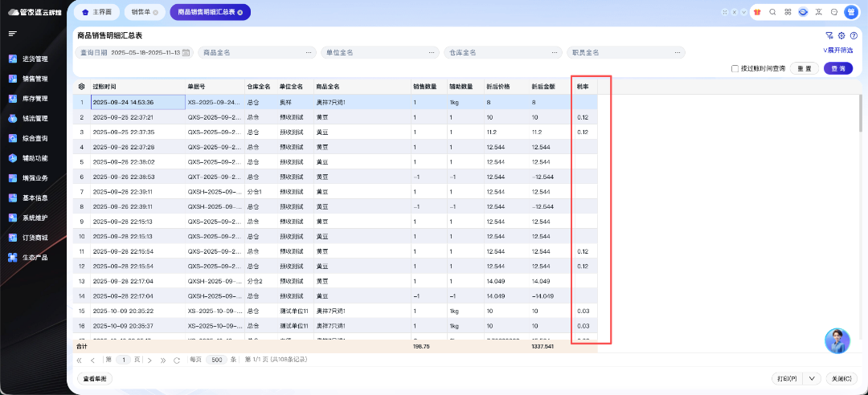Open the dropdown arrow next to 打印(P)
The image size is (868, 395).
pyautogui.click(x=812, y=378)
